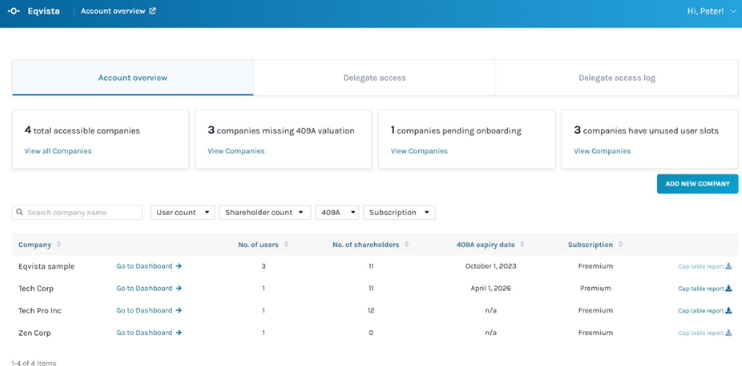742x366 pixels.
Task: Switch to the Account overview tab
Action: [x=133, y=78]
